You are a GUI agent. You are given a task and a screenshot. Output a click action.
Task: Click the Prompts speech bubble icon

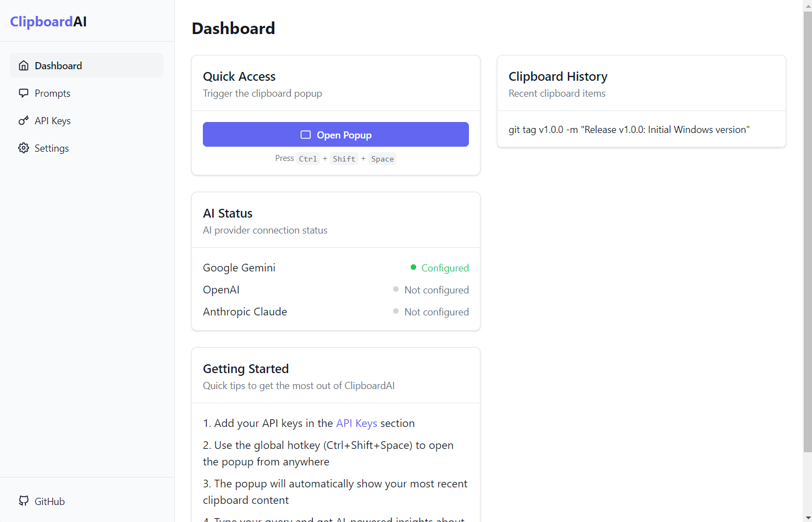tap(24, 93)
